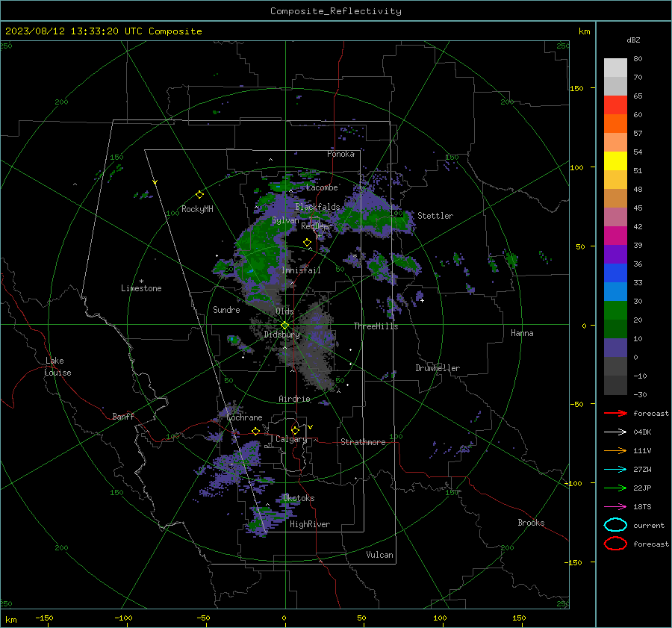Screen dimensions: 672x628
Task: Click the yellow diamond marker near Cochrane
Action: [x=256, y=431]
